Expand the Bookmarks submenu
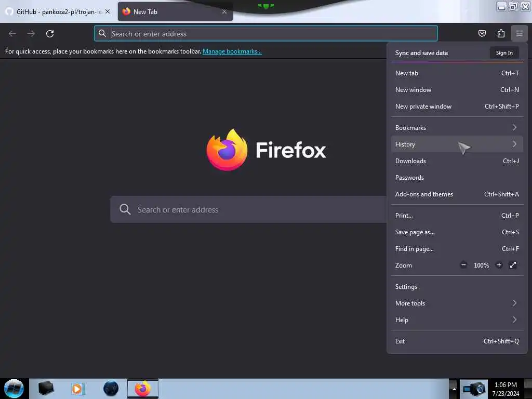This screenshot has height=399, width=532. coord(457,128)
